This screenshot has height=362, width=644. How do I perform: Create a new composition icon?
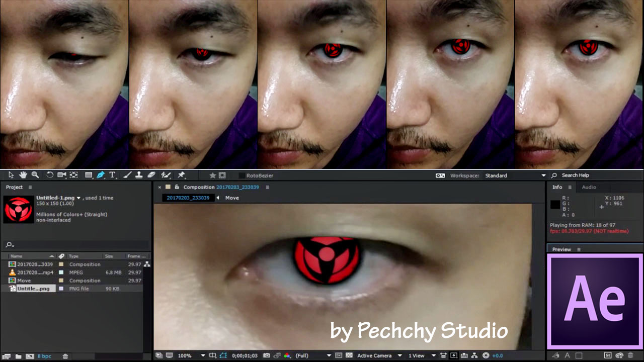click(x=30, y=356)
